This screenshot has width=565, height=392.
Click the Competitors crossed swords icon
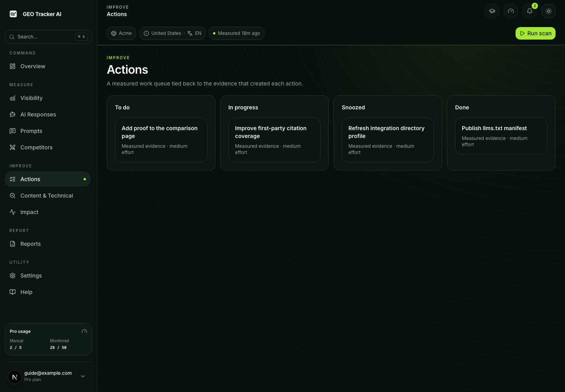click(x=13, y=147)
